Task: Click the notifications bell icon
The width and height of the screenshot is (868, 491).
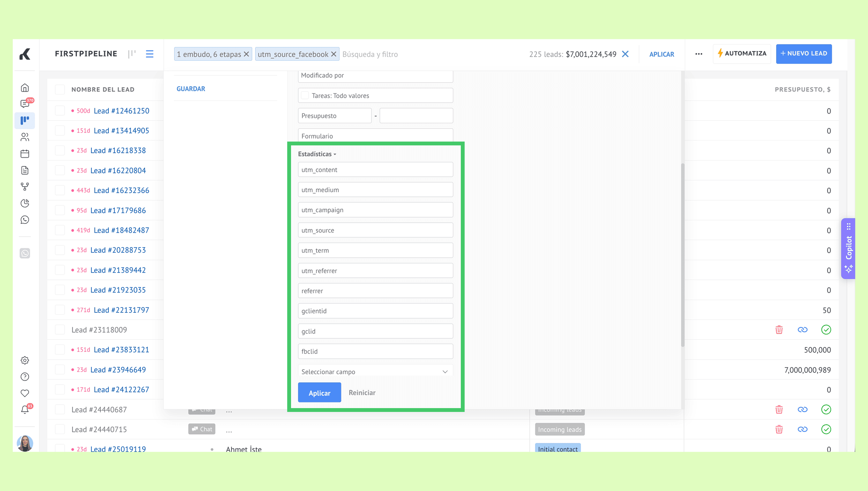Action: tap(25, 409)
